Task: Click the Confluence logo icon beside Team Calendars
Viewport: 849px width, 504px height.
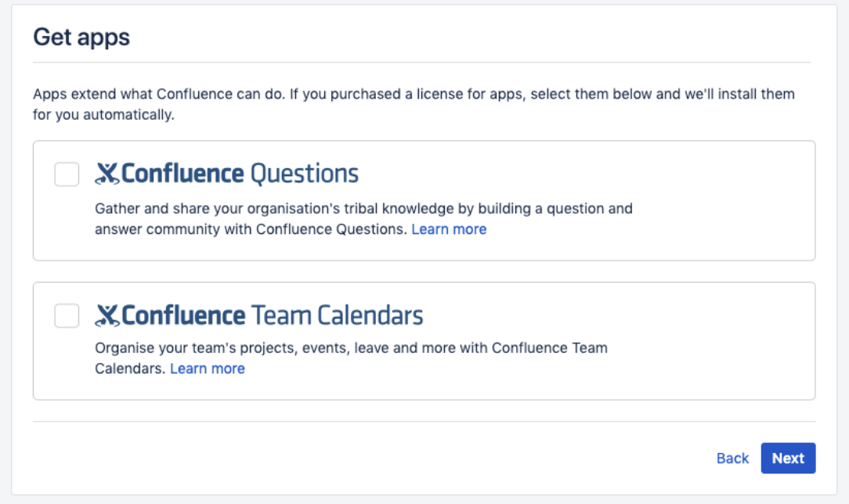Action: [x=107, y=316]
